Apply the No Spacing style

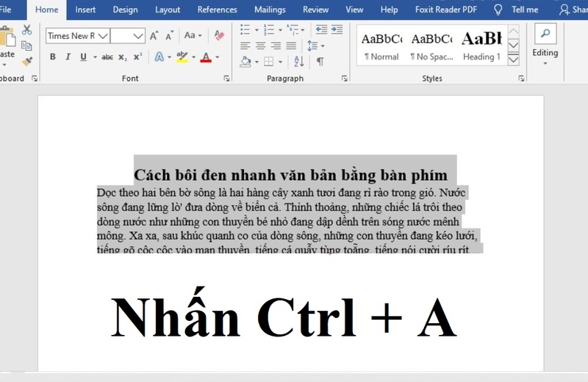[431, 46]
